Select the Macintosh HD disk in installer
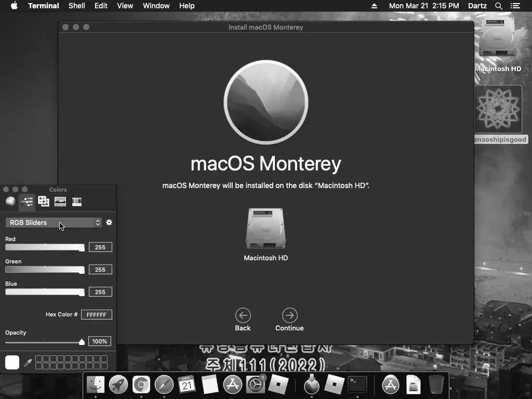Screen dimensions: 532x399 [265, 235]
